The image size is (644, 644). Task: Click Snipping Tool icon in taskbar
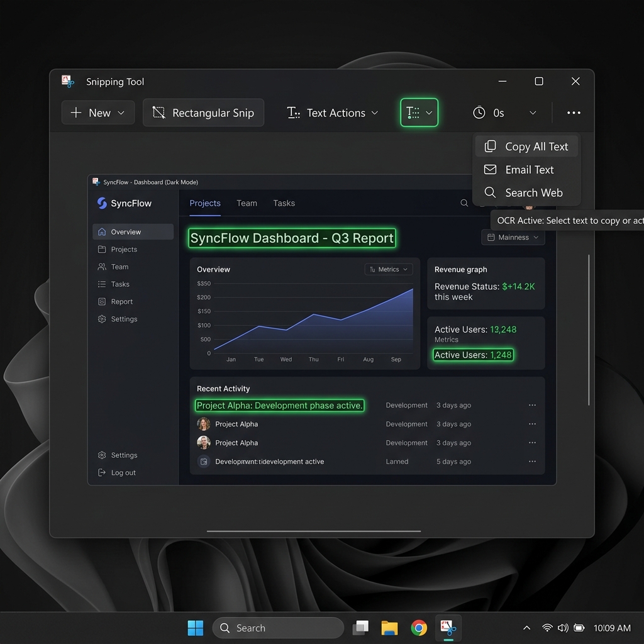pos(448,628)
